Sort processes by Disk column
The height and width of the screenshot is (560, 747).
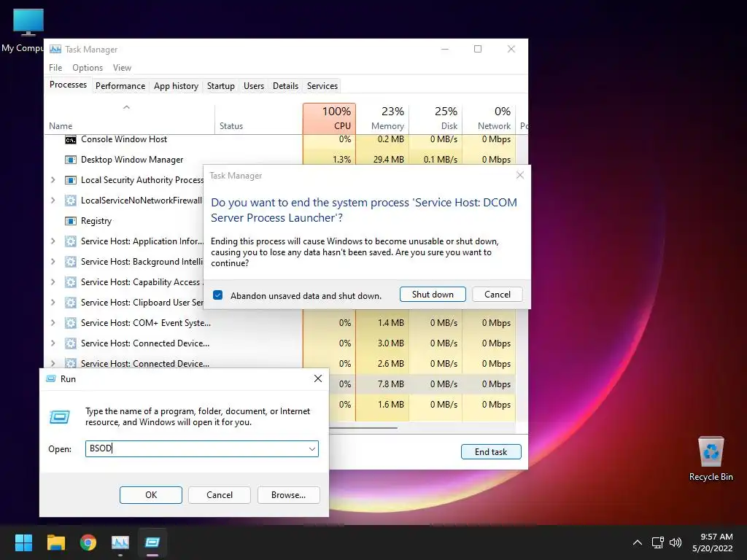(436, 119)
